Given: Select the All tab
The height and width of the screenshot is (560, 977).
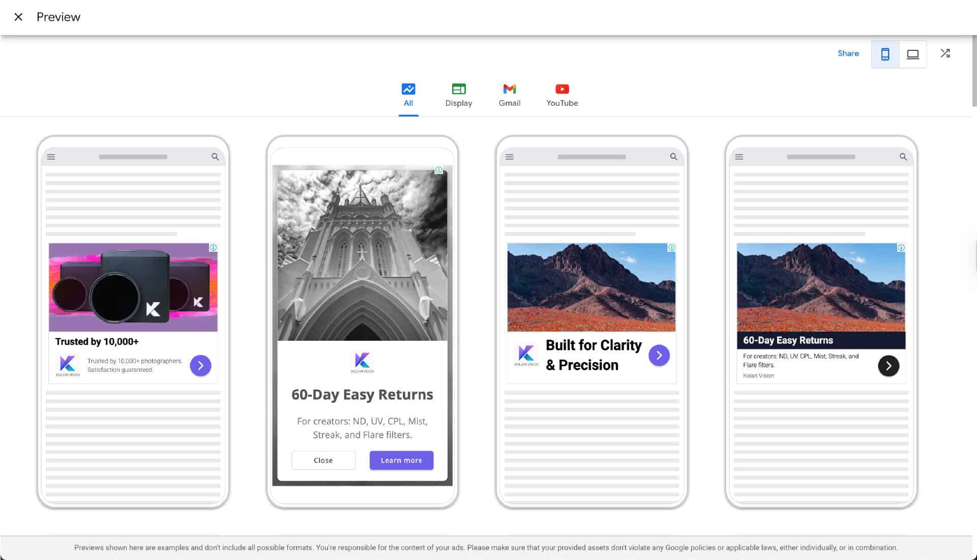Looking at the screenshot, I should 408,96.
